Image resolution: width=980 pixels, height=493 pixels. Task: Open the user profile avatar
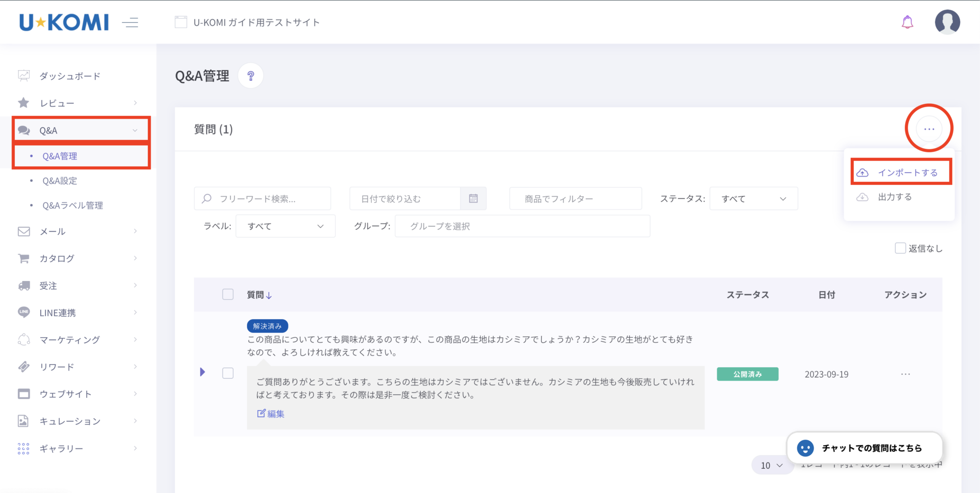tap(947, 22)
